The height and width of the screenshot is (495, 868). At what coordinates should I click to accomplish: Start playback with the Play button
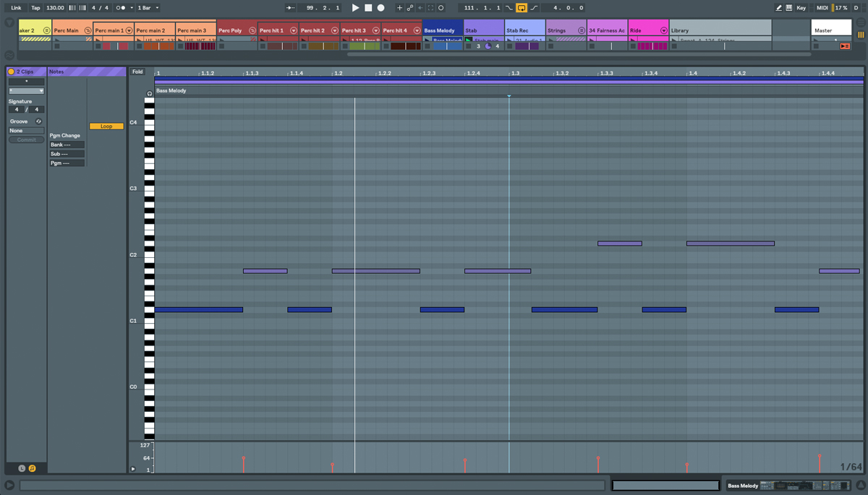coord(355,8)
